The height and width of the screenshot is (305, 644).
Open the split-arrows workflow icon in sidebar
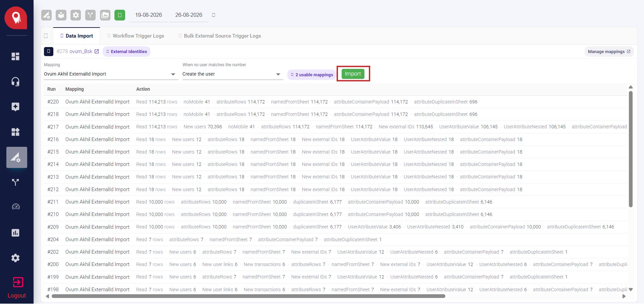pos(15,182)
